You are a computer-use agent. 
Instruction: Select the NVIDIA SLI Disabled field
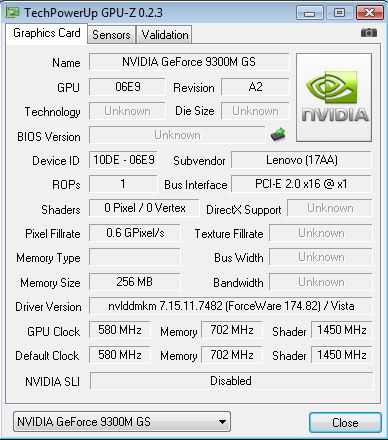pyautogui.click(x=231, y=381)
